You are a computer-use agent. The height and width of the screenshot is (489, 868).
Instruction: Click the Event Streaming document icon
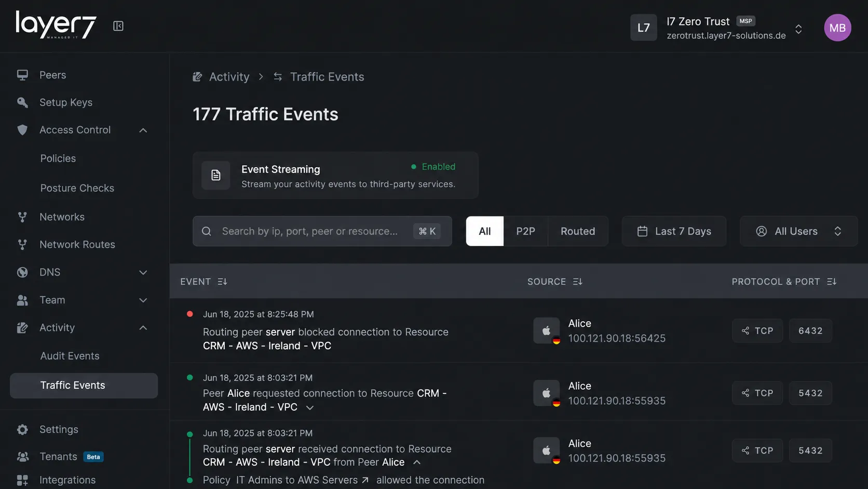click(x=216, y=175)
